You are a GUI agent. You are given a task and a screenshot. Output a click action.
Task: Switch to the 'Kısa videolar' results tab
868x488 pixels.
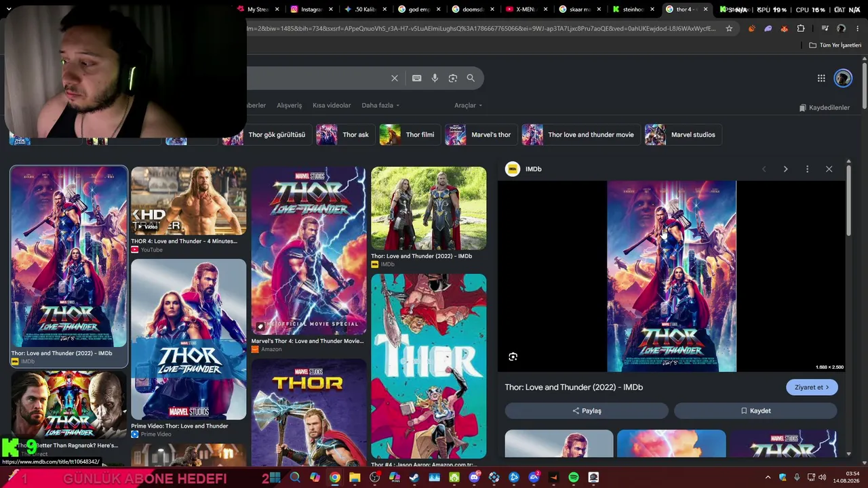(x=332, y=105)
